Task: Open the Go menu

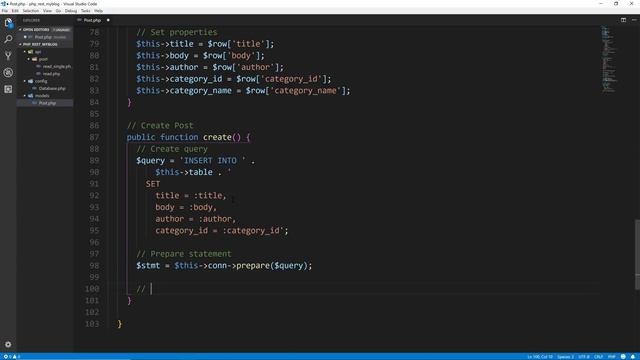Action: (x=58, y=11)
